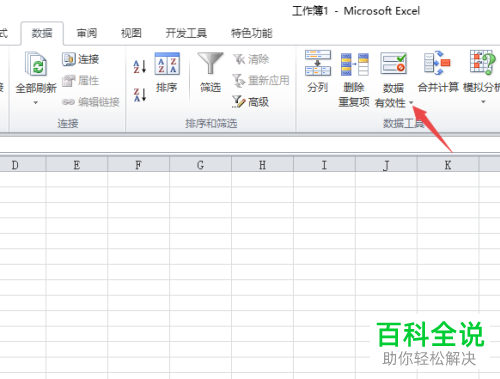Click the Text to Columns (分列) icon

tap(318, 63)
